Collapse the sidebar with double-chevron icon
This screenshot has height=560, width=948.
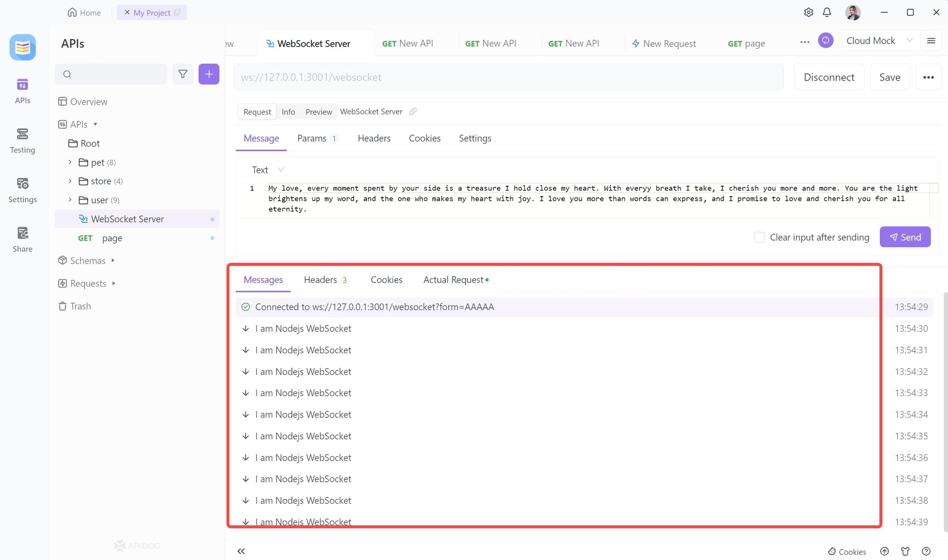241,551
